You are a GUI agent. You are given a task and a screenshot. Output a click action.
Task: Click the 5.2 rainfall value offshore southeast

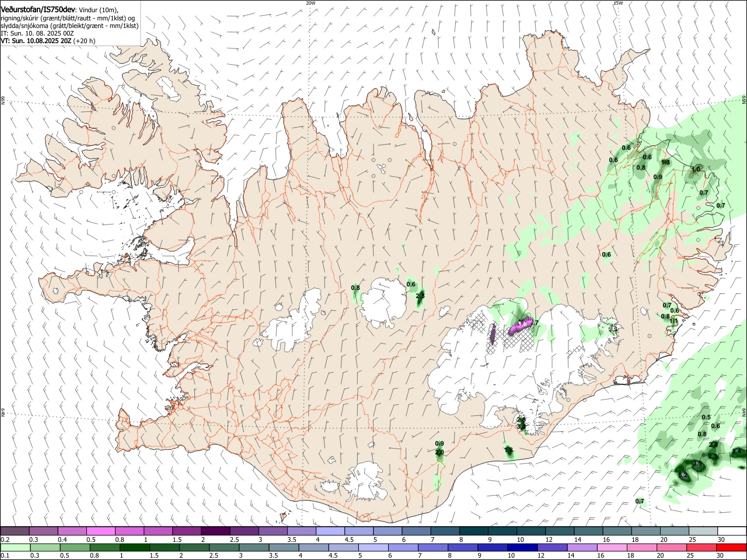tap(683, 475)
